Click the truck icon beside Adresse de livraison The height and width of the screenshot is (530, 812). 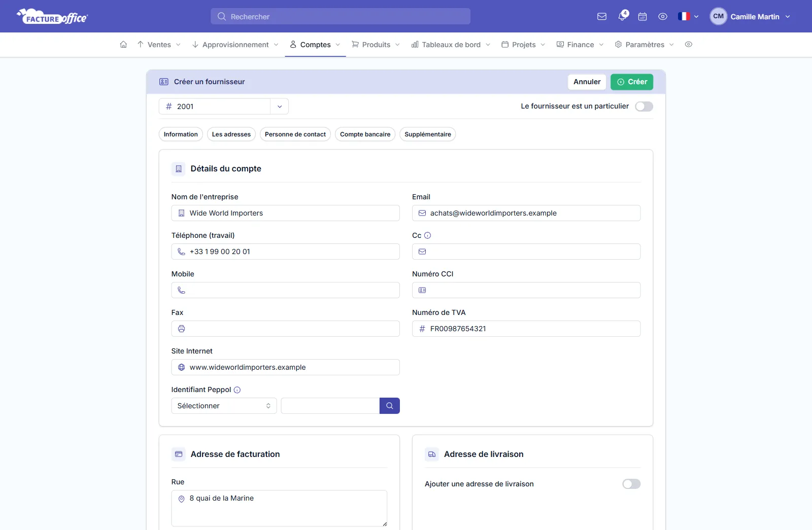(x=432, y=454)
